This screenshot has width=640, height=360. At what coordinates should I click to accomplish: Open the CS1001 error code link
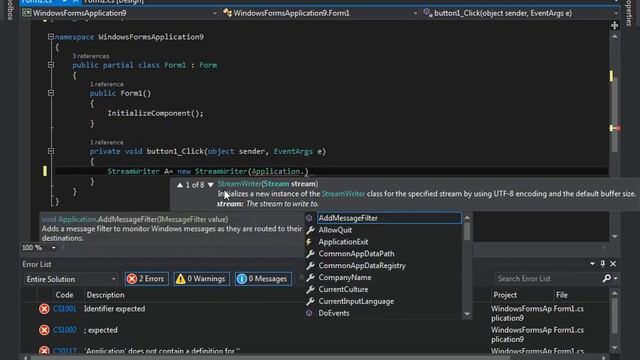pos(65,309)
